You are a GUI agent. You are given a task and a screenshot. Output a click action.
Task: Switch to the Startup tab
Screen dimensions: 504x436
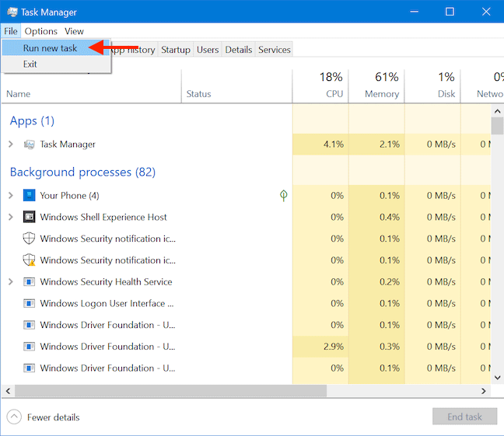point(176,50)
